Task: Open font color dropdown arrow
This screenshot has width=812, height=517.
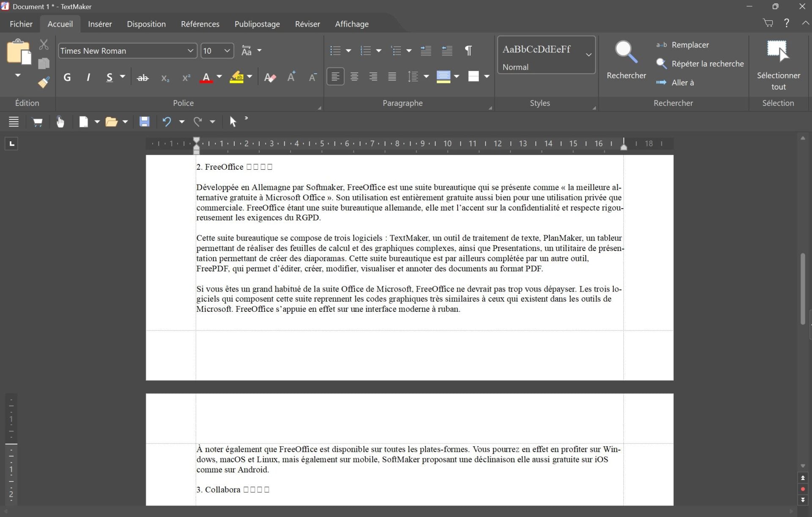Action: 219,77
